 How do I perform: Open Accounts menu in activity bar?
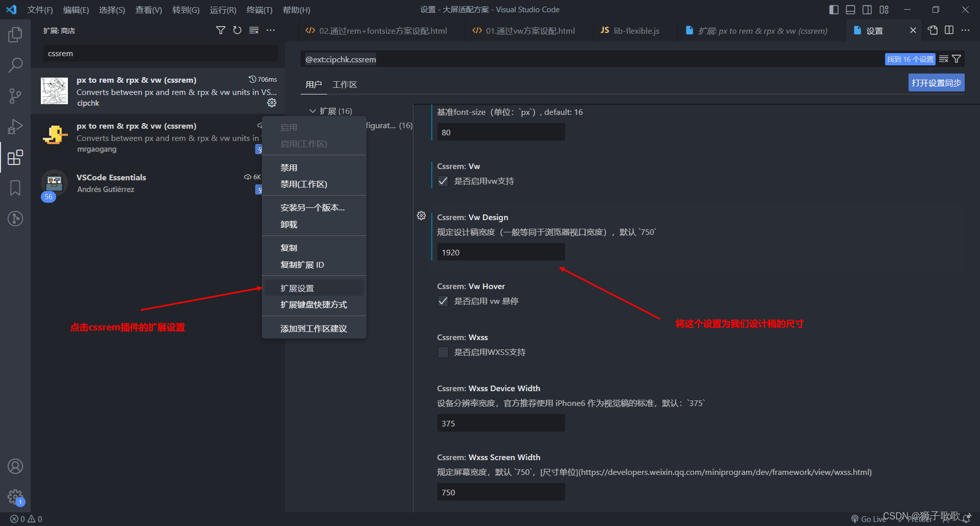pyautogui.click(x=15, y=466)
